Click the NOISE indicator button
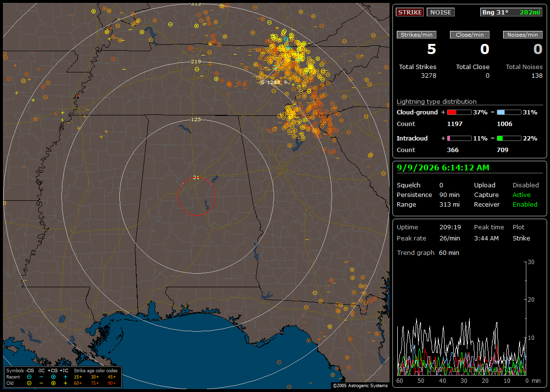The width and height of the screenshot is (550, 392). (x=441, y=12)
